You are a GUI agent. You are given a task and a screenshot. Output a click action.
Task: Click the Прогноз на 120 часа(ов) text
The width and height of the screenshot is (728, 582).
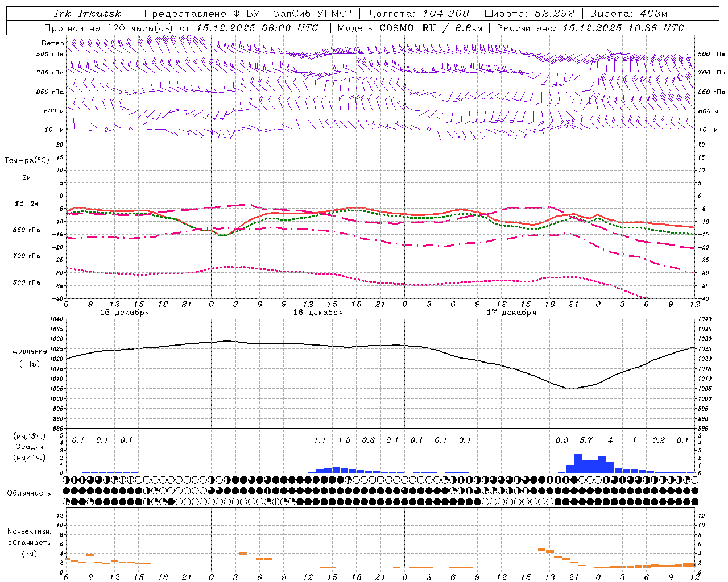click(x=110, y=28)
